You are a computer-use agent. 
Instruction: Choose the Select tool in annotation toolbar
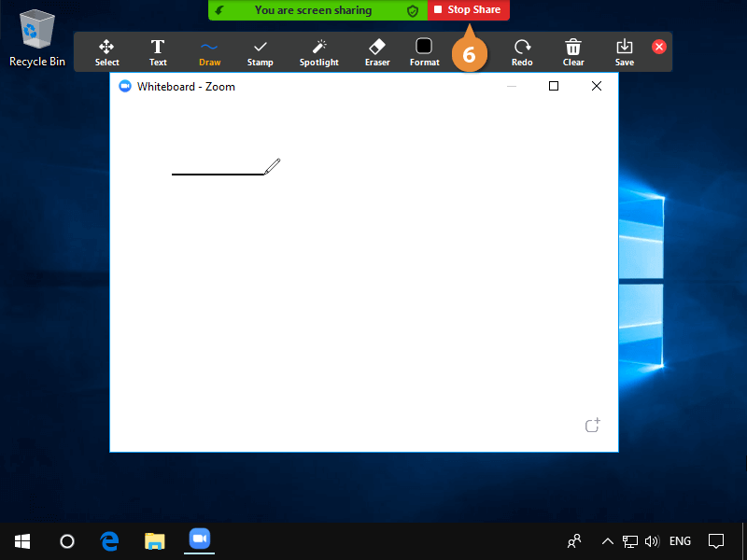click(106, 52)
